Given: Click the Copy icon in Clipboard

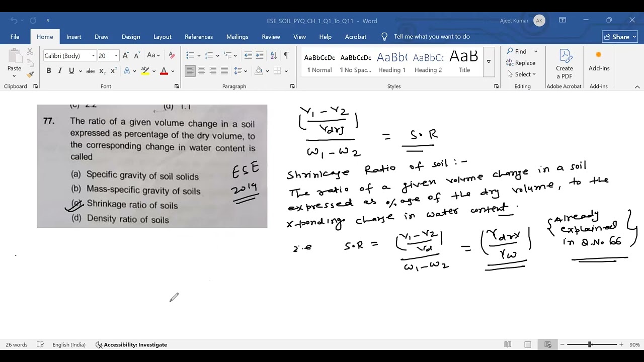Looking at the screenshot, I should point(30,63).
